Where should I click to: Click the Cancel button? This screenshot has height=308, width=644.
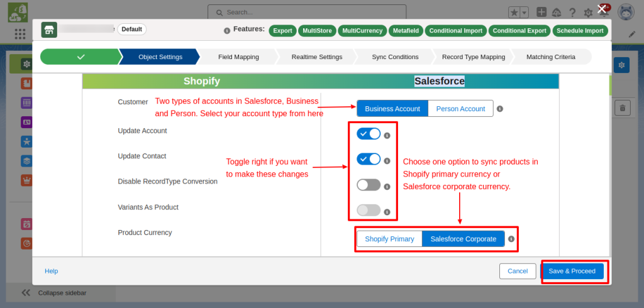point(518,271)
